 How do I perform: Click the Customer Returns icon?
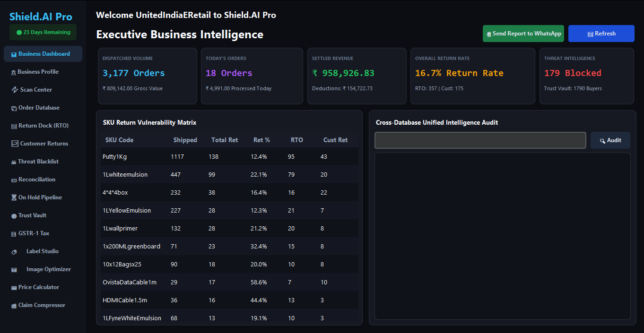15,144
